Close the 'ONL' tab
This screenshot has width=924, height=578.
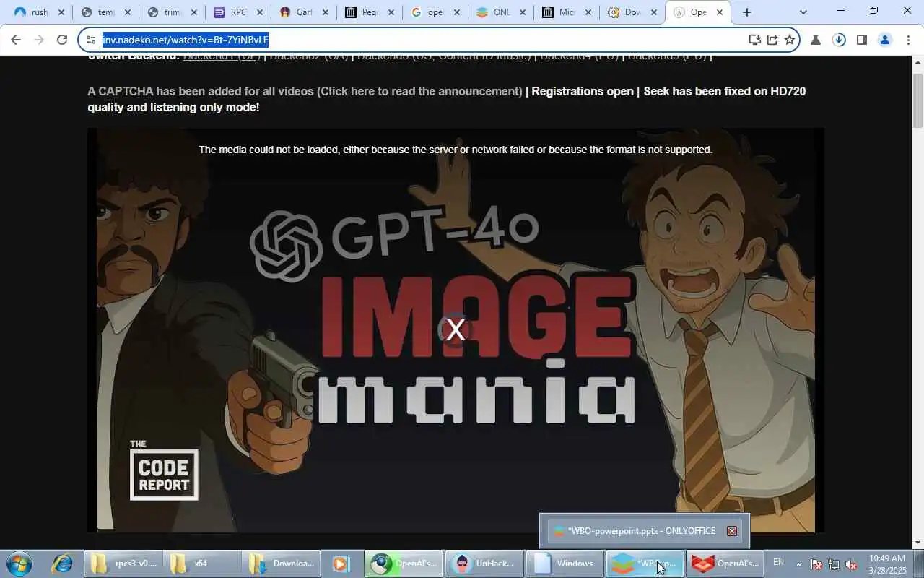click(523, 12)
